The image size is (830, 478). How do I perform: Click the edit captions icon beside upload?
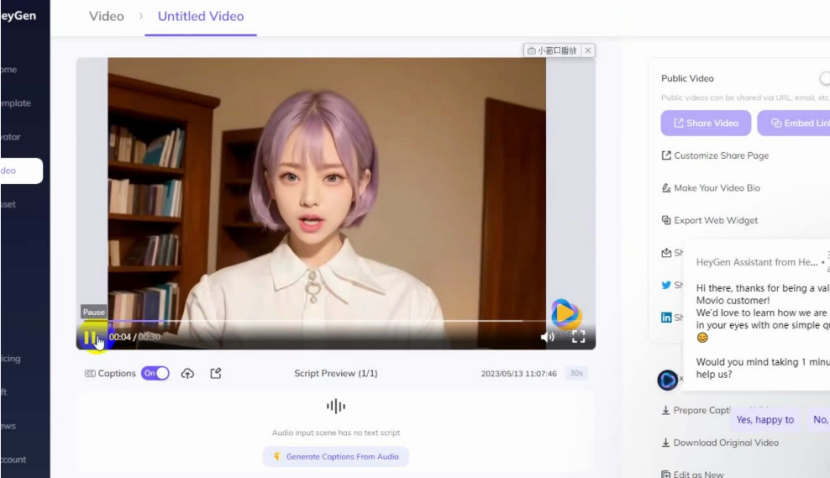(x=215, y=373)
